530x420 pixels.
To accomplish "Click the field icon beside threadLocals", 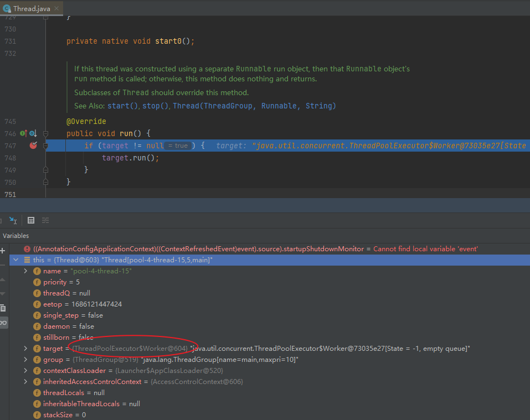I will [x=37, y=393].
